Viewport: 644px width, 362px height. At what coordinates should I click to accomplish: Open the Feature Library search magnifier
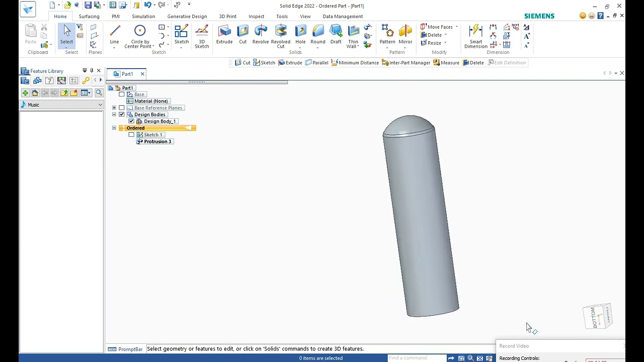point(99,93)
